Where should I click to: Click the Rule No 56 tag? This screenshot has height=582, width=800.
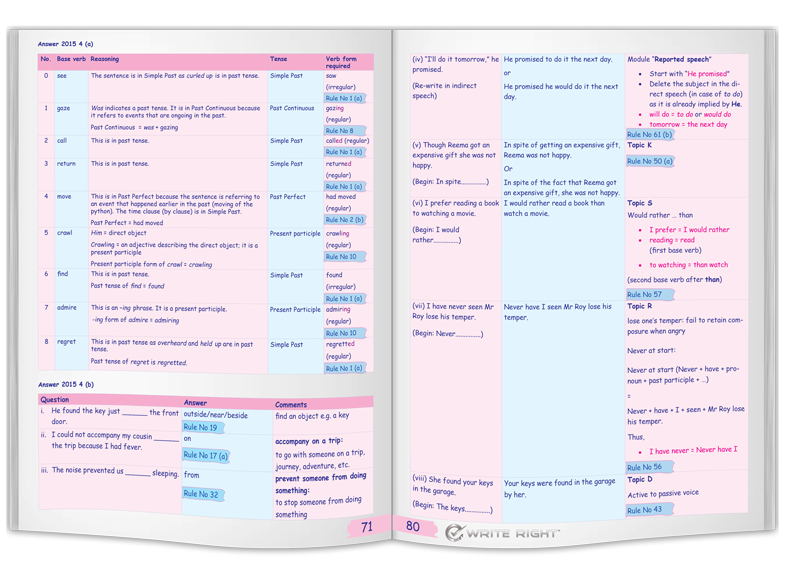(644, 467)
